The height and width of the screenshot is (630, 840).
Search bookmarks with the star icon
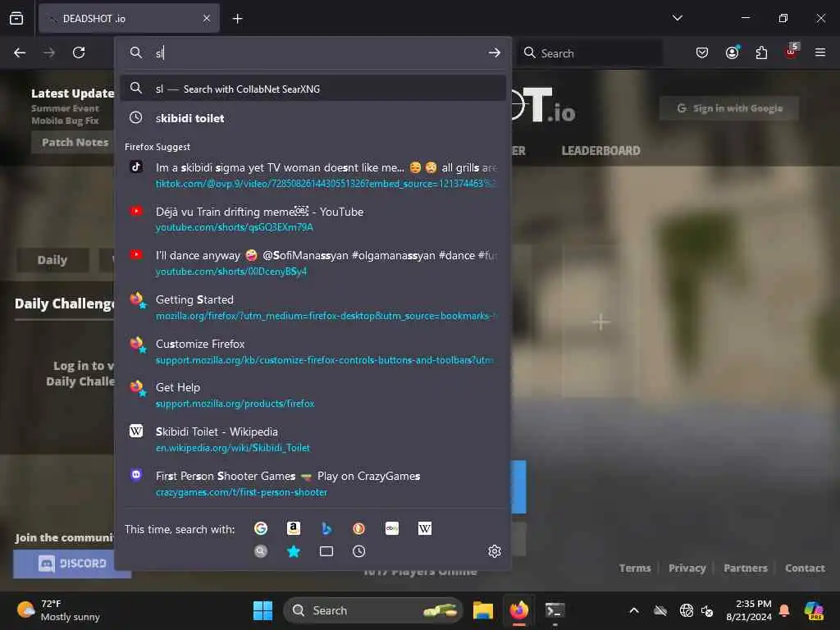(x=294, y=551)
